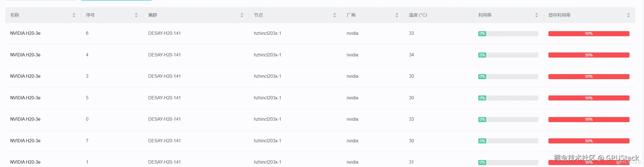
Task: Click the 99% memory bar for GPU index 4
Action: 589,55
